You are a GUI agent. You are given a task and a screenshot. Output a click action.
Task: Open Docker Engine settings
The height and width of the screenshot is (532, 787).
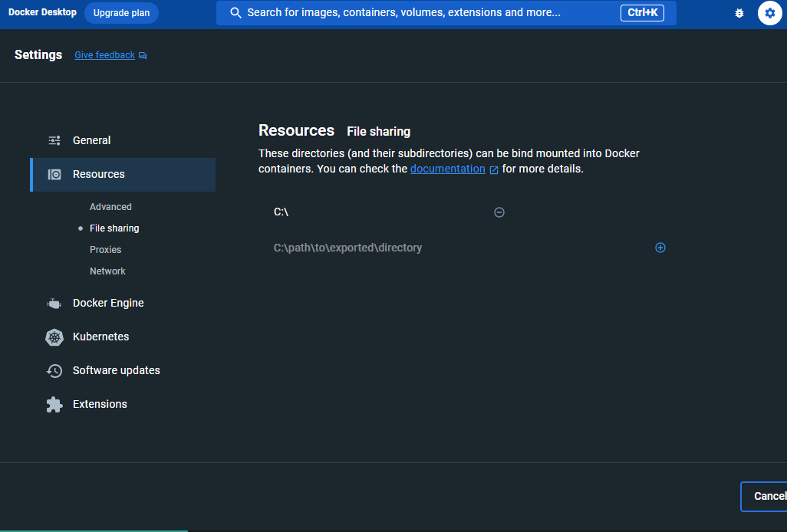click(123, 303)
